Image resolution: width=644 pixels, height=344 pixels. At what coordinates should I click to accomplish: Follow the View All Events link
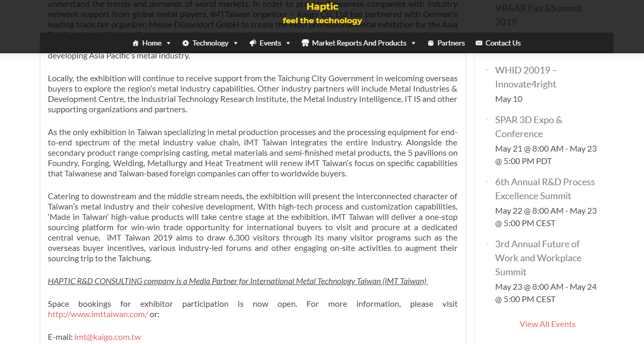coord(547,324)
